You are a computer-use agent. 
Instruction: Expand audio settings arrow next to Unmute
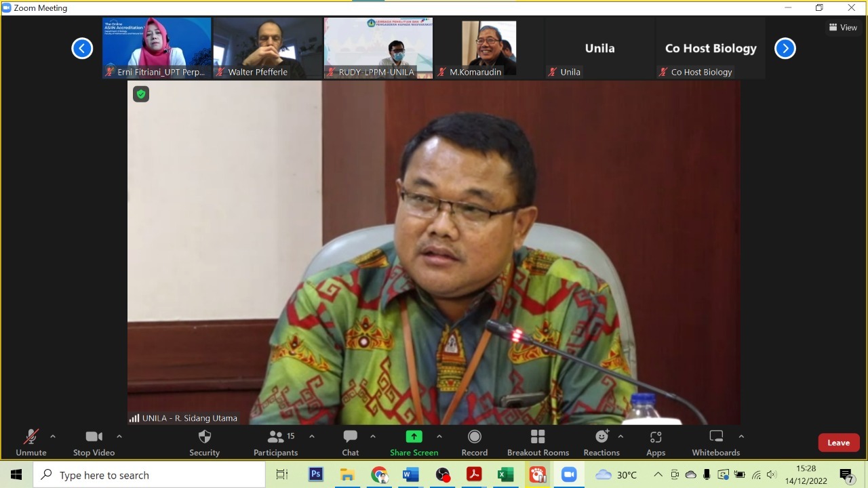53,436
